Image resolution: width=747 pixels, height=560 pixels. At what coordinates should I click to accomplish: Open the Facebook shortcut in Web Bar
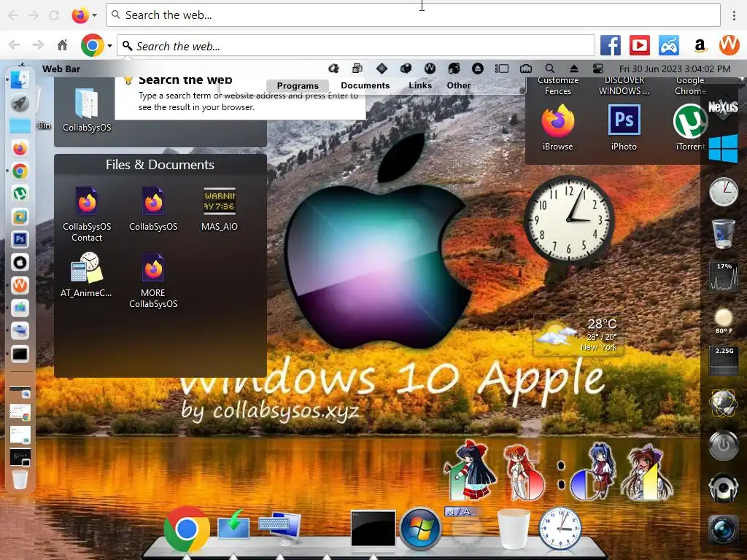pyautogui.click(x=611, y=46)
